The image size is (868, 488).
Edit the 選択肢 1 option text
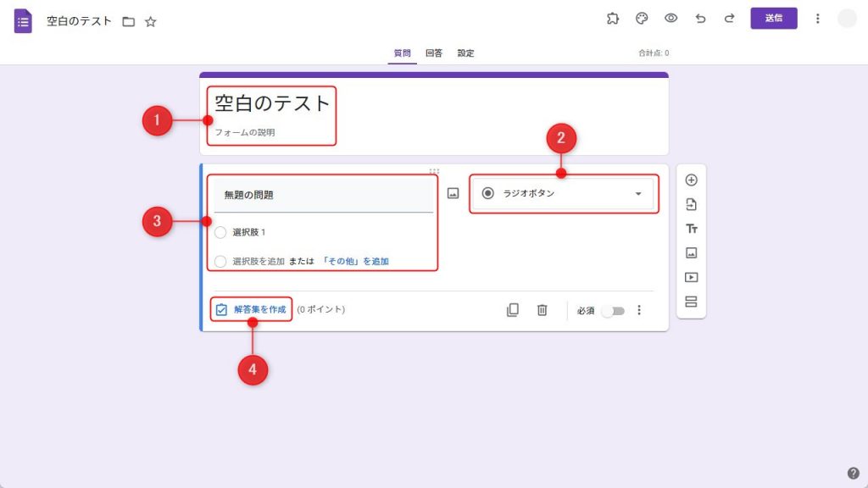pos(249,232)
